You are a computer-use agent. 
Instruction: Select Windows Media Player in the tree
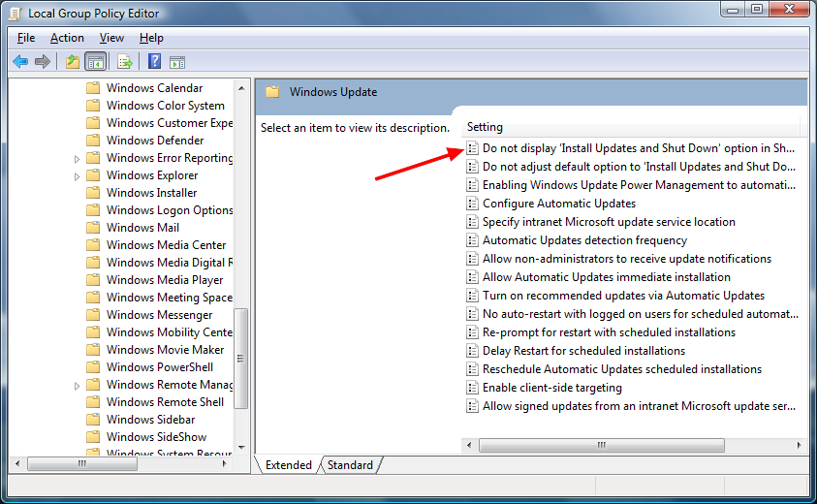(x=165, y=280)
